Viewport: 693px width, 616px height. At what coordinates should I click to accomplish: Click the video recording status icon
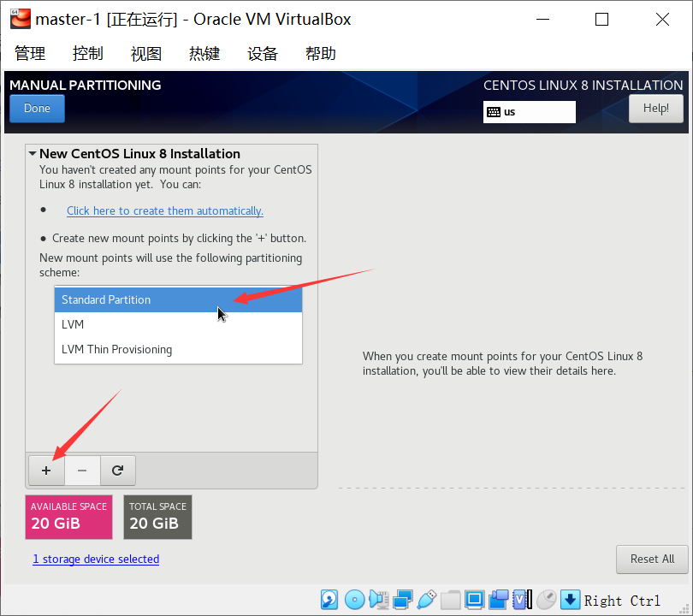tap(499, 600)
